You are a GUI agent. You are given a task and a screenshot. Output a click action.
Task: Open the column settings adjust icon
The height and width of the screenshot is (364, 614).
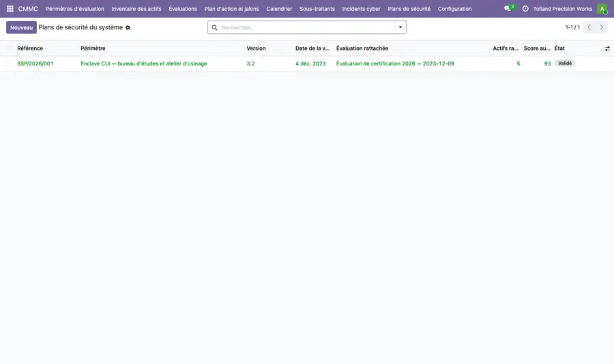coord(607,48)
